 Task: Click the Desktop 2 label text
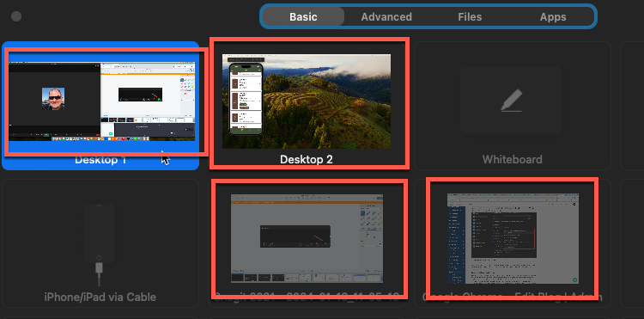point(307,160)
